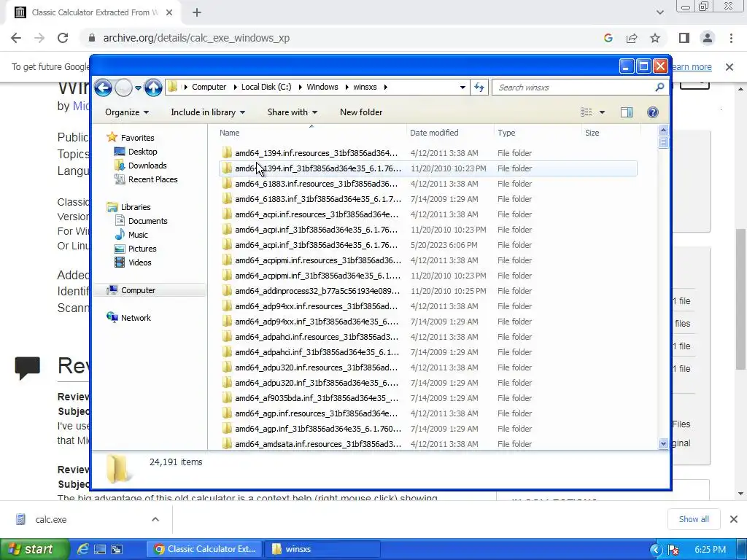Click Chrome address bar URL

coord(196,38)
